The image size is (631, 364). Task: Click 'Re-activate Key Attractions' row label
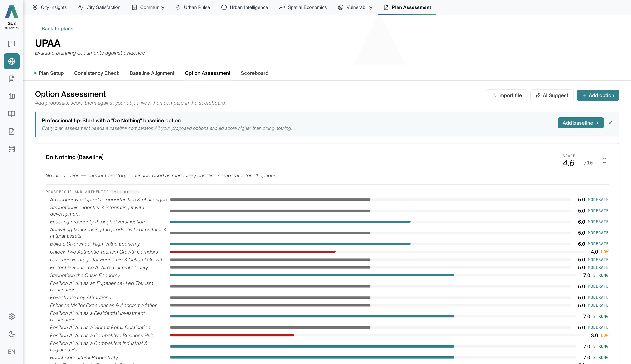click(80, 297)
